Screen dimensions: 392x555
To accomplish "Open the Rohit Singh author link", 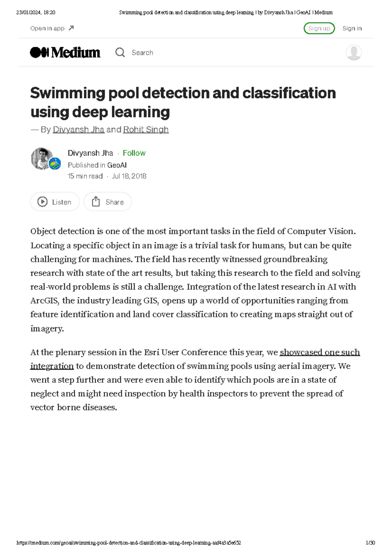I will (x=145, y=129).
